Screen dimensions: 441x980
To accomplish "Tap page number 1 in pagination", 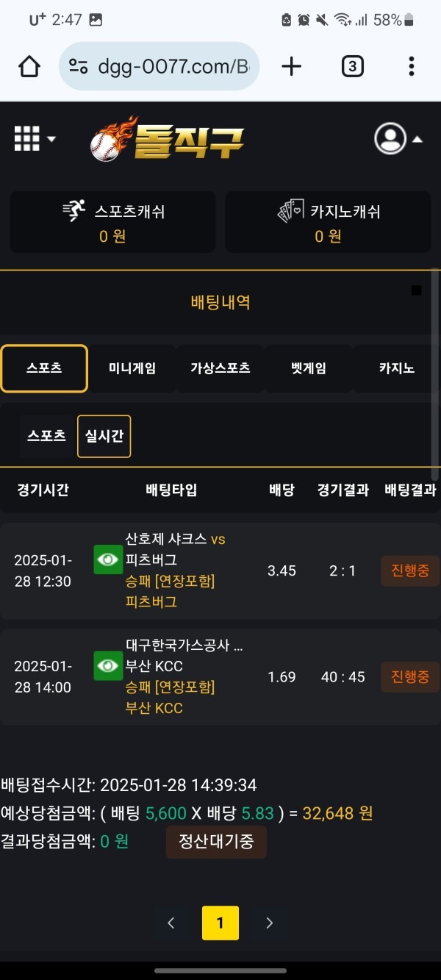I will click(220, 923).
